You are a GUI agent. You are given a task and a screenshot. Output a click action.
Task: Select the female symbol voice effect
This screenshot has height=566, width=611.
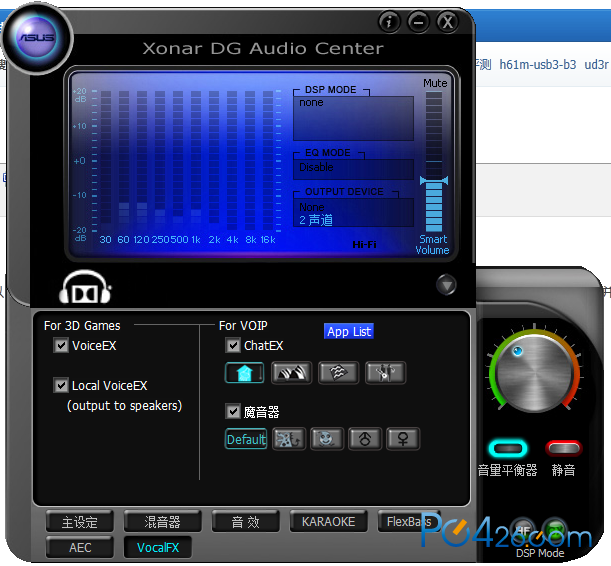[403, 439]
